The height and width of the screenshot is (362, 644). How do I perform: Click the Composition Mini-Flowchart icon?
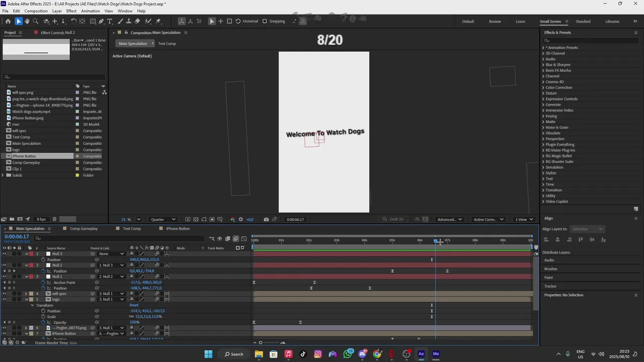coord(212,238)
